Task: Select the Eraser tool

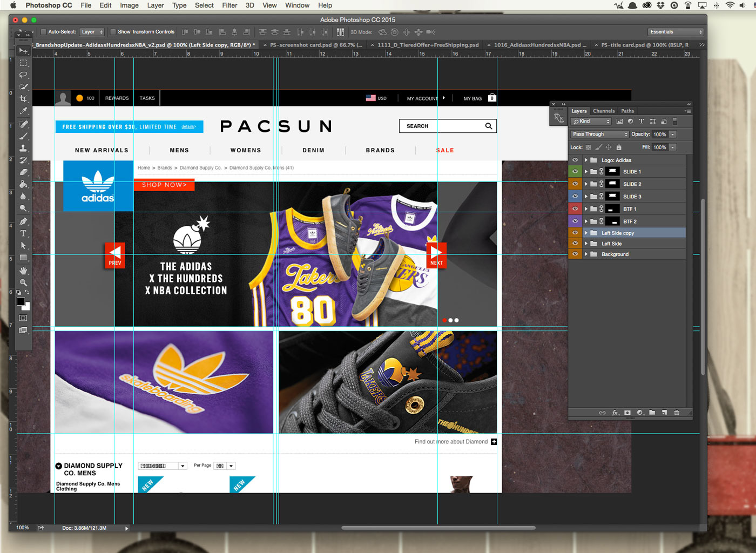Action: click(x=23, y=172)
